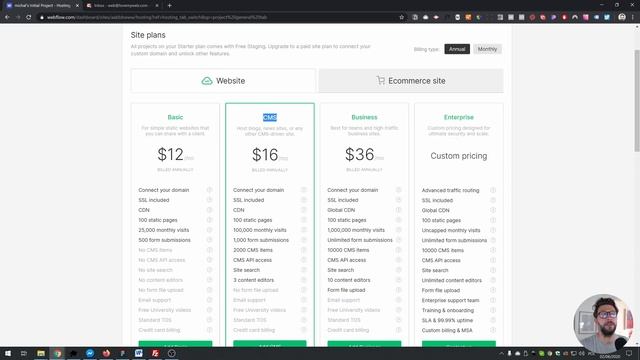Open the Website plans tab
Viewport: 640px width, 360px height.
tap(223, 81)
